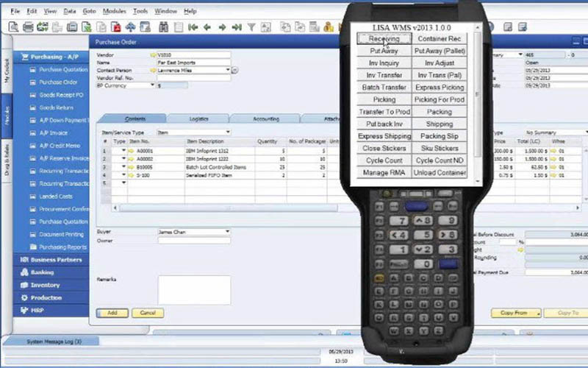Image resolution: width=588 pixels, height=368 pixels.
Task: Click the binoculars Find icon
Action: pyautogui.click(x=163, y=27)
